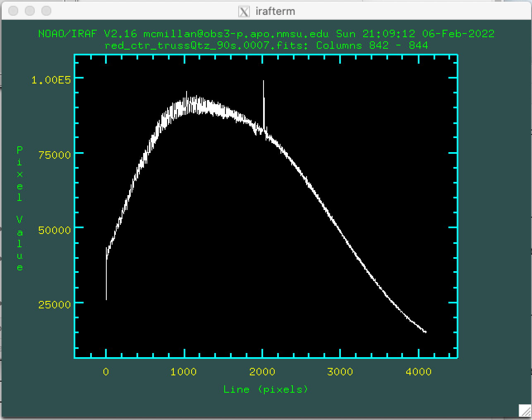Click the 2000 x-axis tick label

pos(262,372)
